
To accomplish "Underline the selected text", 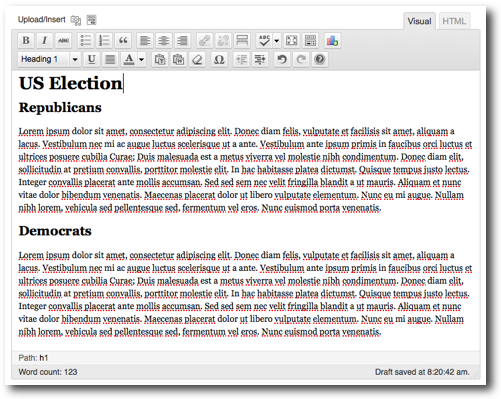I will coord(91,59).
